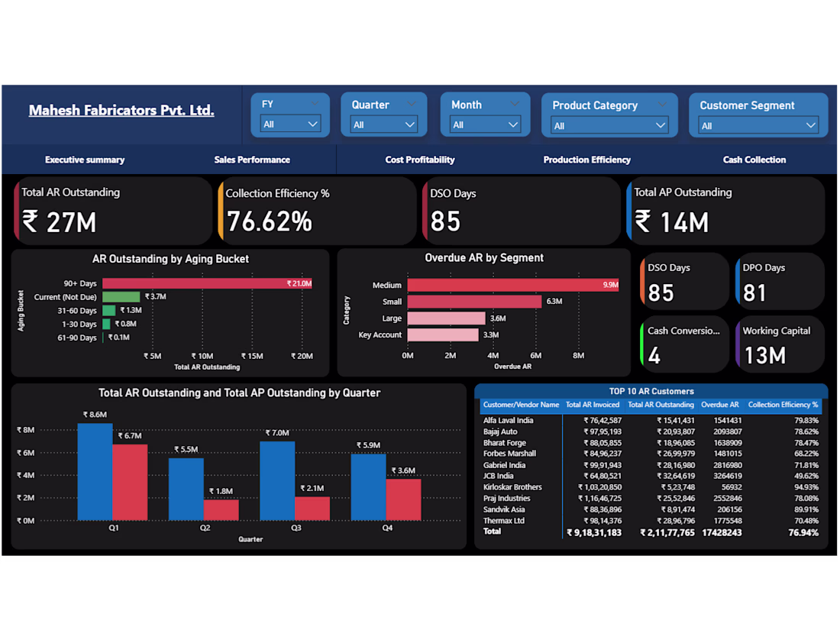The image size is (840, 630).
Task: Select the Sandvik Asia row
Action: click(651, 509)
